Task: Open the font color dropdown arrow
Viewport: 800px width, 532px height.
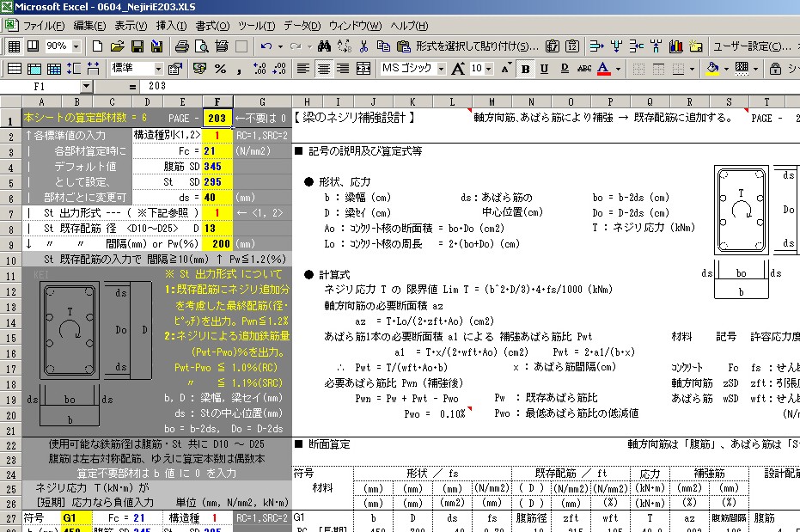Action: click(618, 69)
